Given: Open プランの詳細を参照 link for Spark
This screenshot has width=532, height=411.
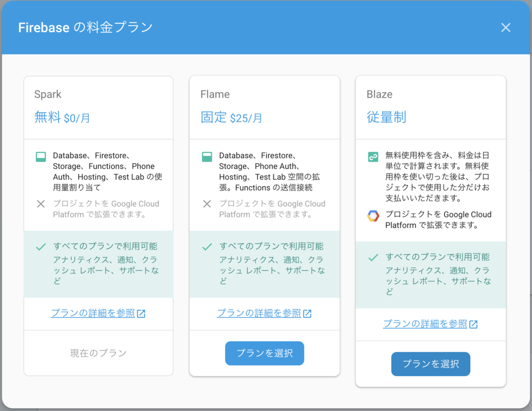Looking at the screenshot, I should (x=93, y=313).
